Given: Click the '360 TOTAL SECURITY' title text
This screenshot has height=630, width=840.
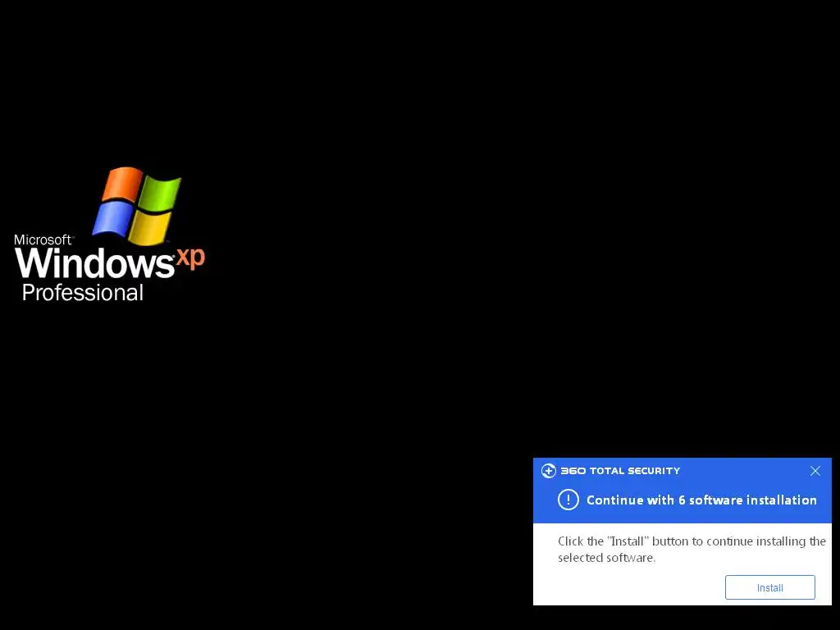Looking at the screenshot, I should click(x=620, y=471).
